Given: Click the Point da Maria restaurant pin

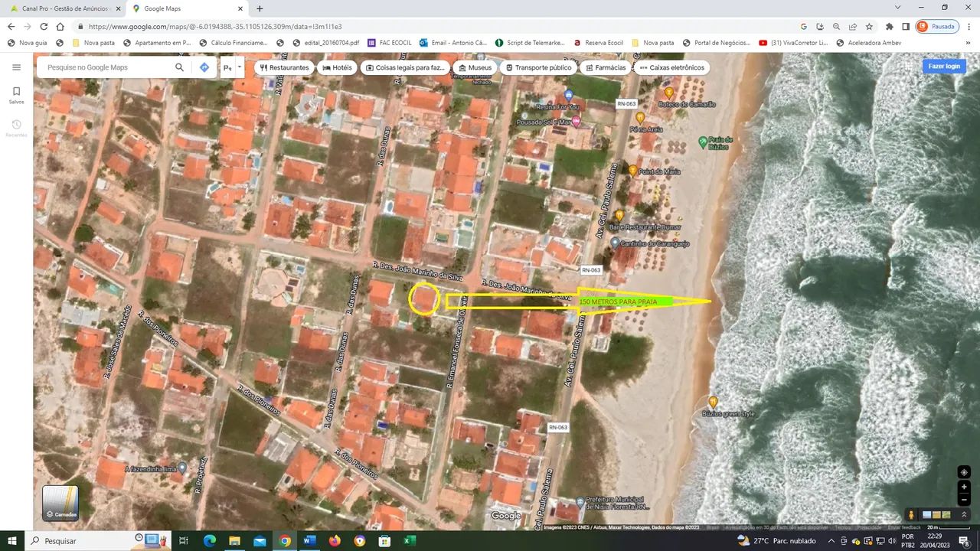Looking at the screenshot, I should coord(632,171).
